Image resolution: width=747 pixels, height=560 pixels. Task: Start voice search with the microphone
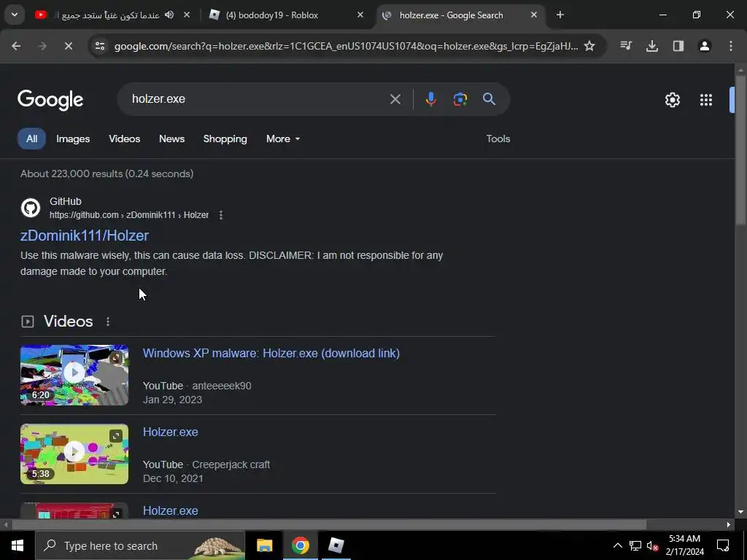(x=430, y=99)
